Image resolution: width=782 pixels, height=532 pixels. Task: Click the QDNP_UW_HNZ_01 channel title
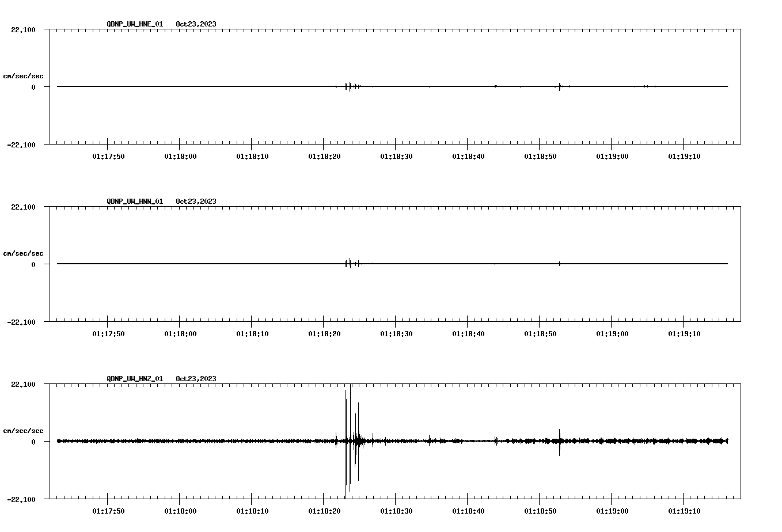tap(135, 379)
